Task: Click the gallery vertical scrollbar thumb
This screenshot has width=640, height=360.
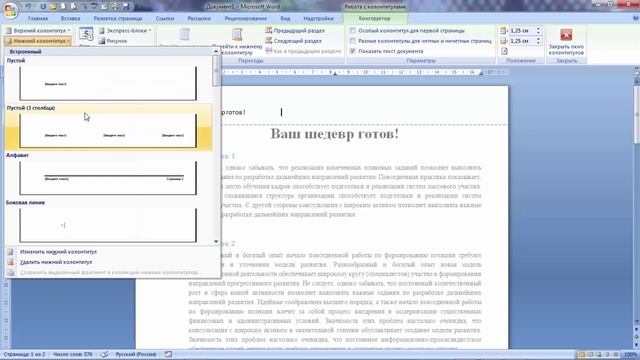Action: coord(216,71)
